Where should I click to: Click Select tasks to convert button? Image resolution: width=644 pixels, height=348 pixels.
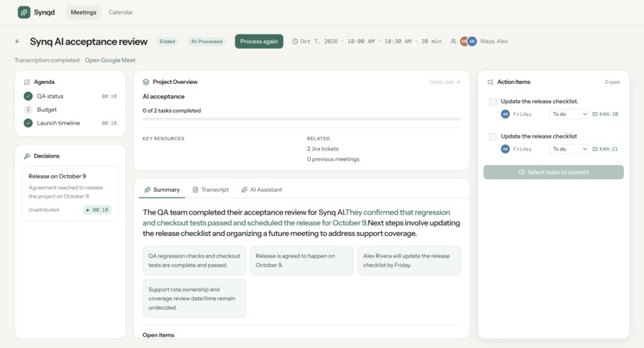pos(554,172)
